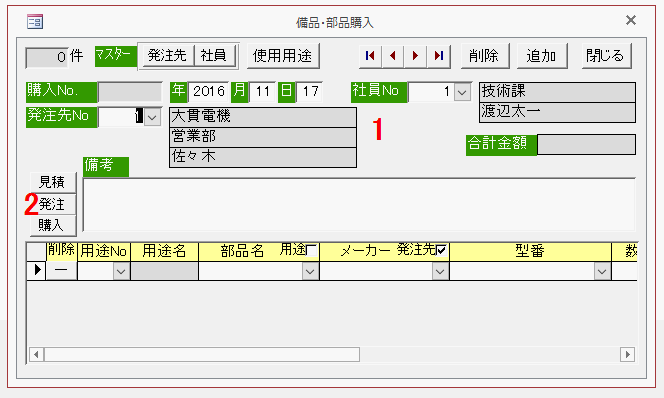Open the 発注先 master button
This screenshot has width=664, height=398.
[x=167, y=55]
